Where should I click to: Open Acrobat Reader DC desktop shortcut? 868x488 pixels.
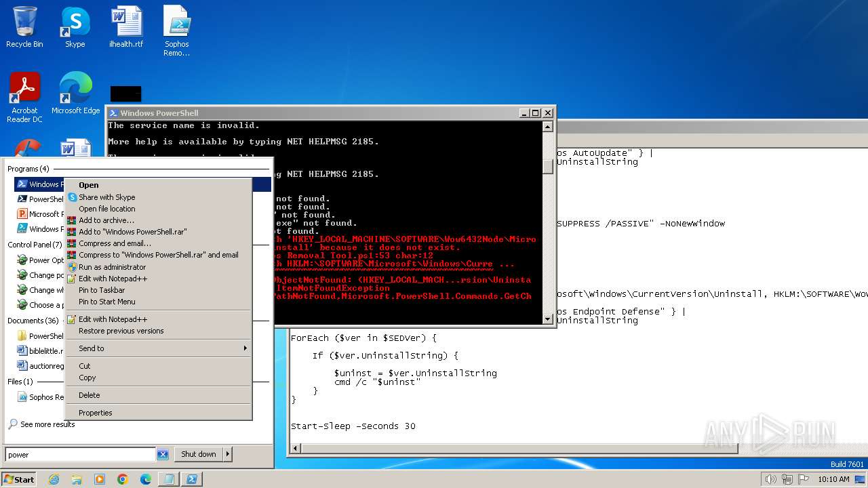coord(24,98)
